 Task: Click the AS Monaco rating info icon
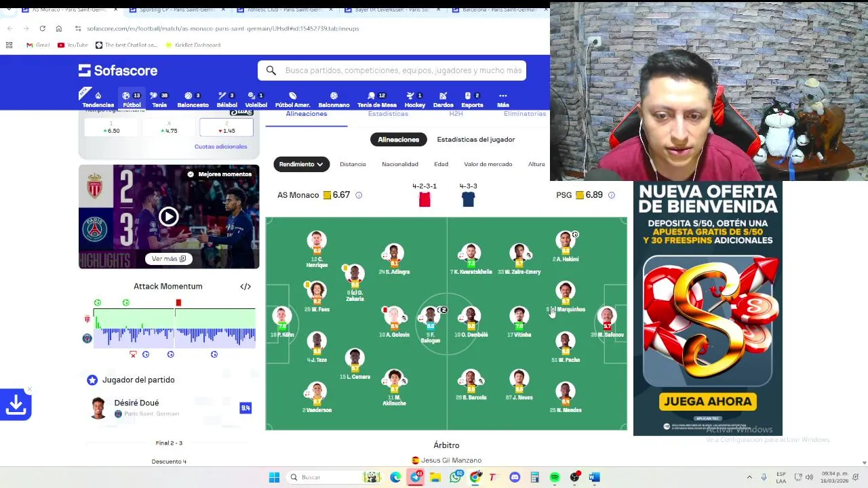(359, 195)
